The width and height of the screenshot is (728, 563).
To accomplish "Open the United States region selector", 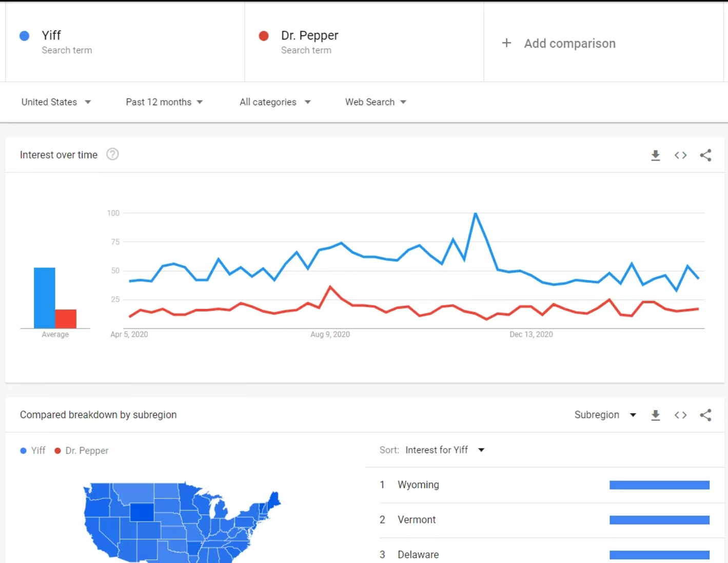I will point(56,102).
